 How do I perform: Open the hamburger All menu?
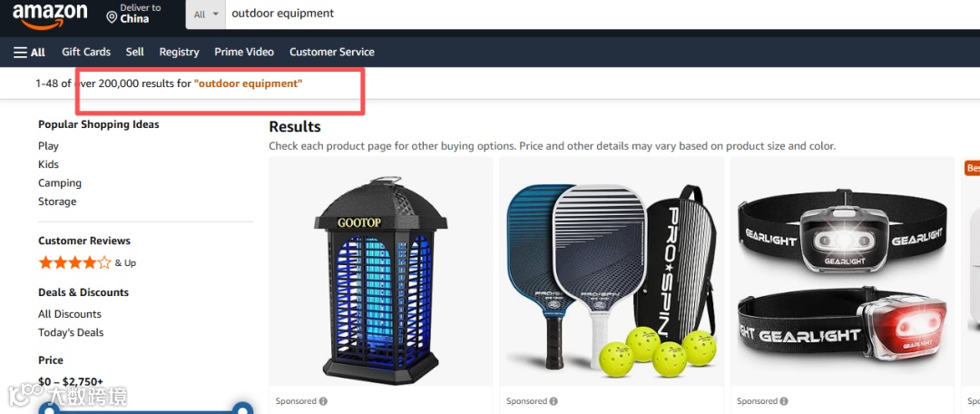tap(29, 52)
